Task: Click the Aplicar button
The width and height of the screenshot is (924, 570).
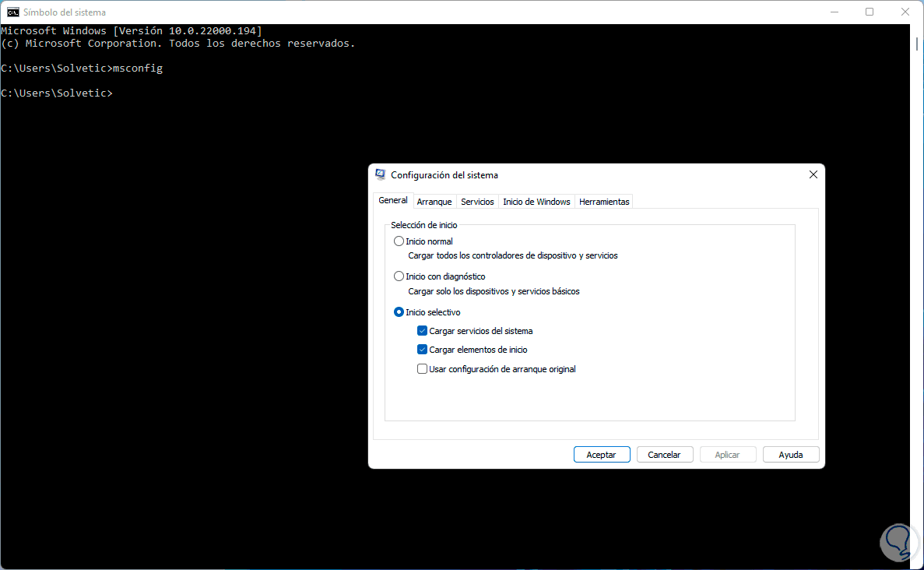Action: 727,455
